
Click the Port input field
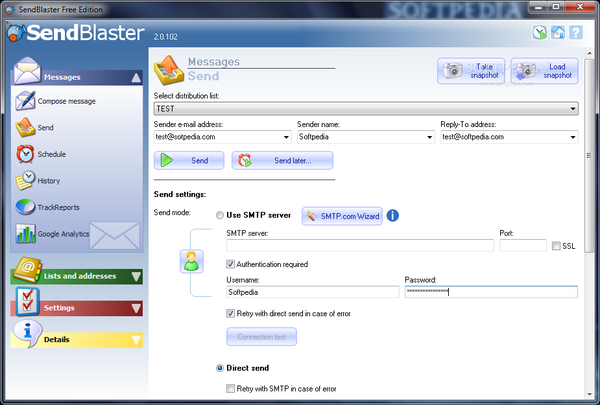click(x=523, y=245)
